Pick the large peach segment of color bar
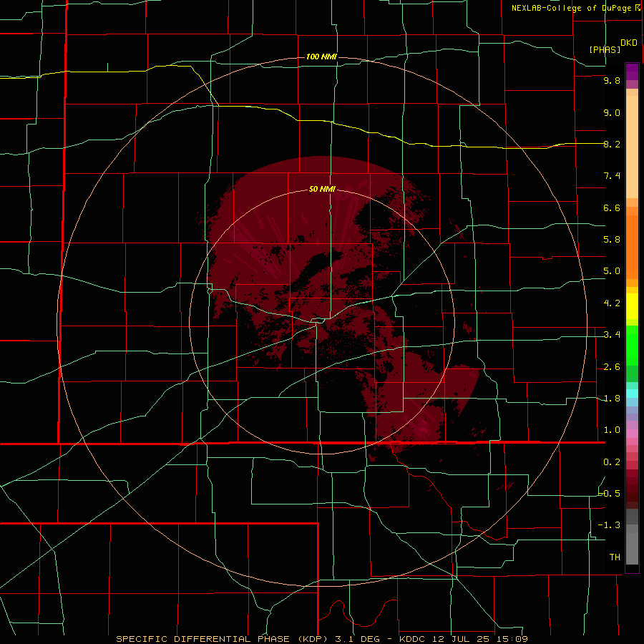 pos(632,147)
